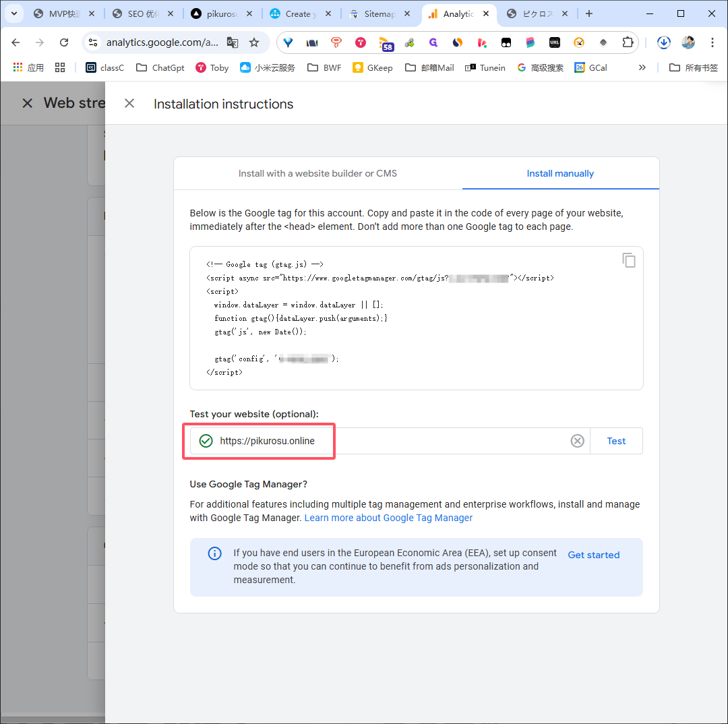Image resolution: width=728 pixels, height=724 pixels.
Task: Open the extensions puzzle icon
Action: tap(628, 42)
